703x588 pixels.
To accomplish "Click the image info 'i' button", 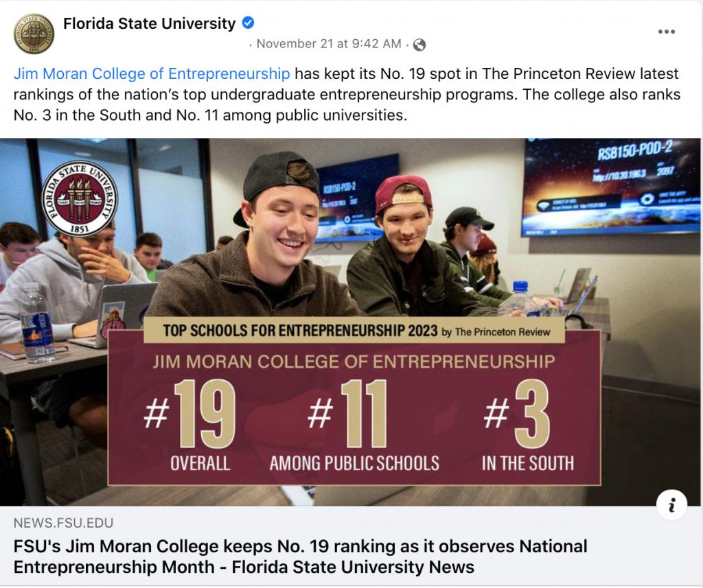I will (671, 505).
